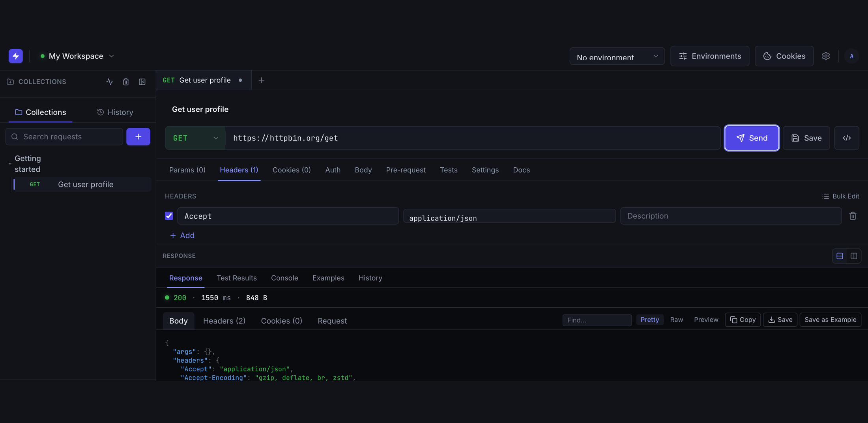Click the unsaved dot on request tab
868x423 pixels.
click(240, 80)
